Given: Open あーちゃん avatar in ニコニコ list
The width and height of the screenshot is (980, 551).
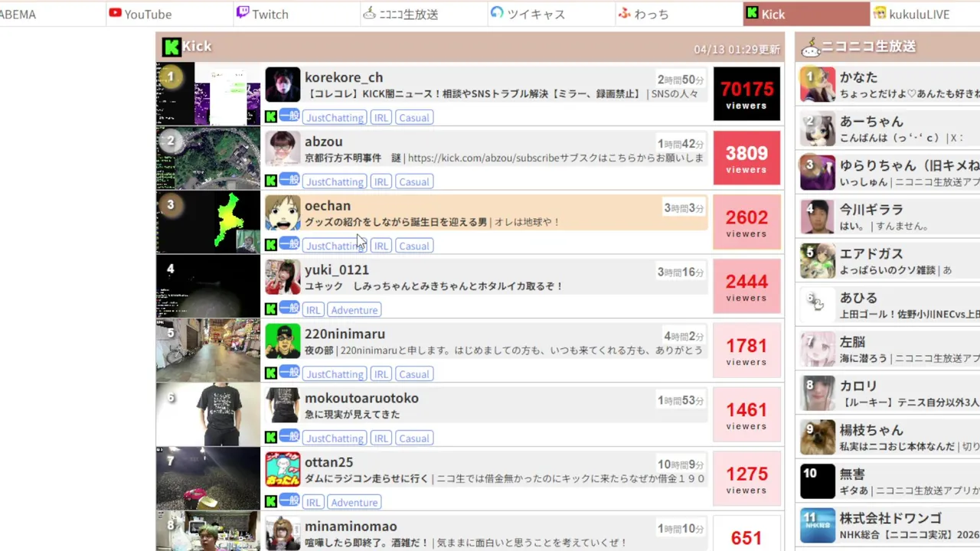Looking at the screenshot, I should pyautogui.click(x=817, y=129).
